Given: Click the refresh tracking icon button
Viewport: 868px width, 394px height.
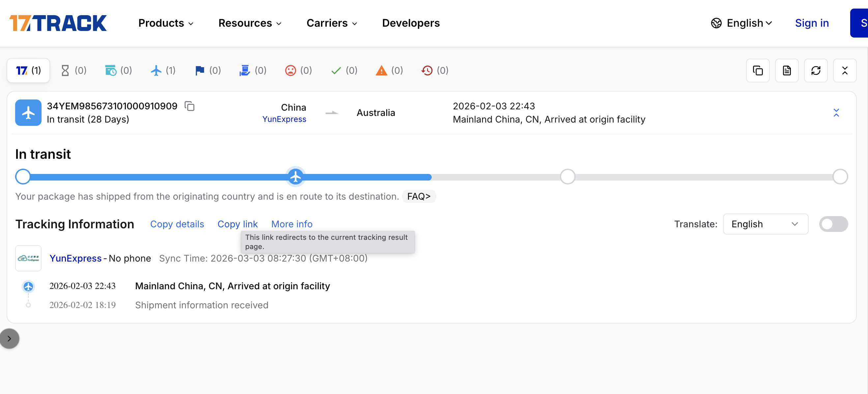Looking at the screenshot, I should pos(816,70).
